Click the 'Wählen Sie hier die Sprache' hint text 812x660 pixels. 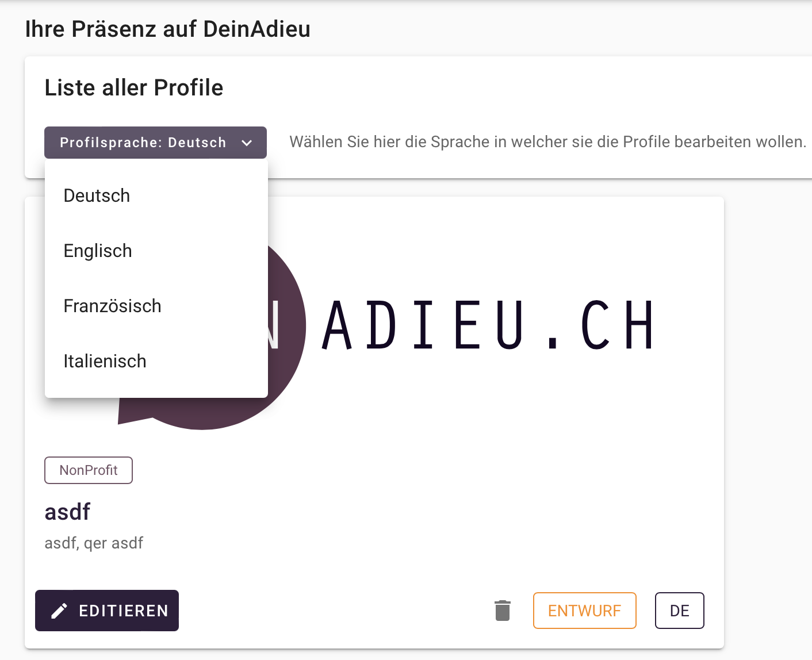pos(547,141)
